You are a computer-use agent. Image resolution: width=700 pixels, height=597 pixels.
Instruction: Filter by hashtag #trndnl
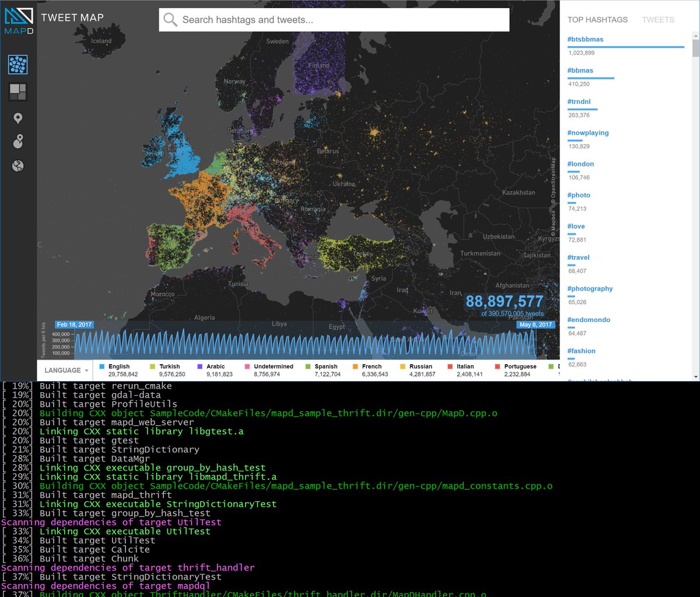(579, 102)
